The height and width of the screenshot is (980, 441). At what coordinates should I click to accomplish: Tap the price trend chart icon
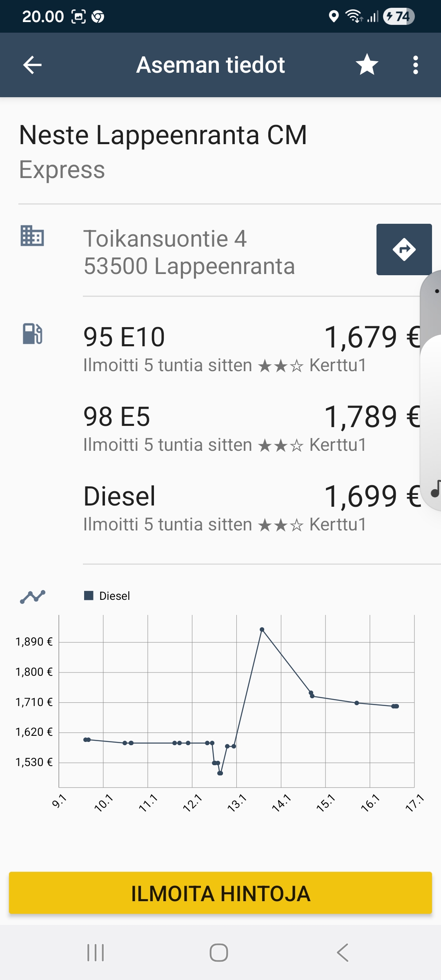33,597
